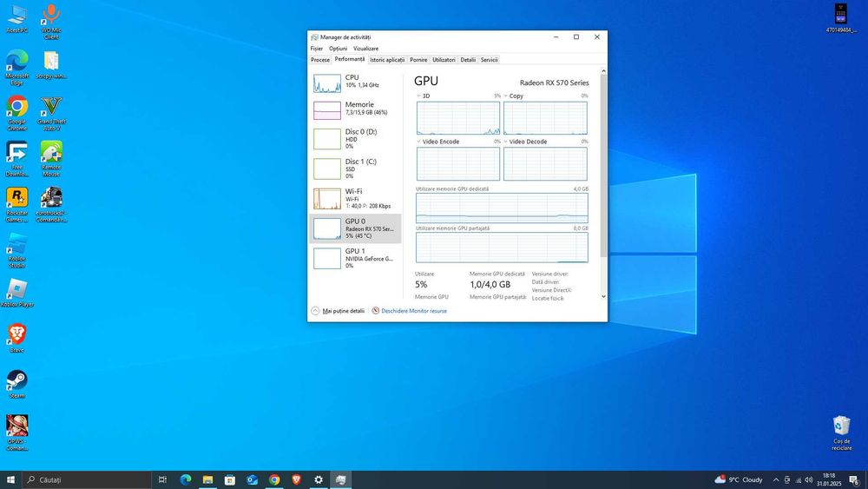Open the Copy engine graph dropdown
The image size is (868, 489).
505,96
